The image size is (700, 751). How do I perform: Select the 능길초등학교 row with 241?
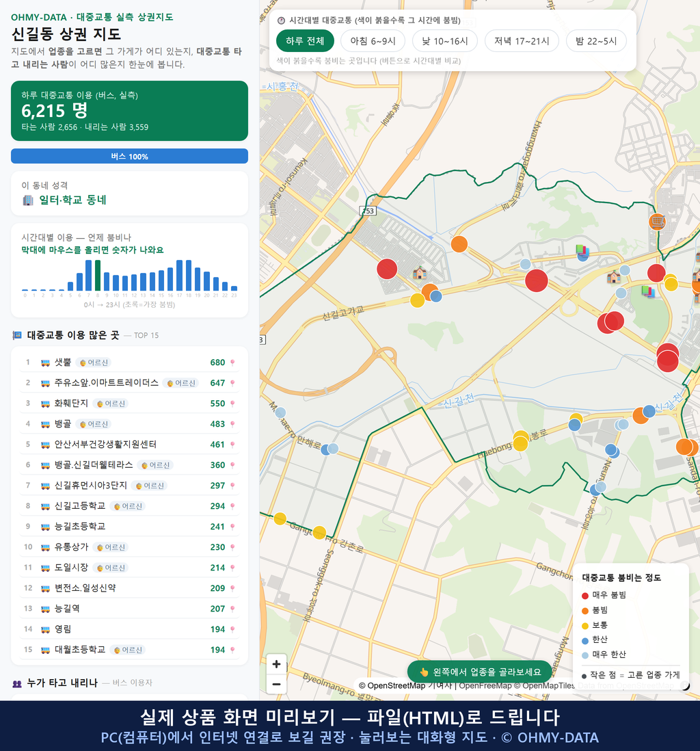[129, 527]
